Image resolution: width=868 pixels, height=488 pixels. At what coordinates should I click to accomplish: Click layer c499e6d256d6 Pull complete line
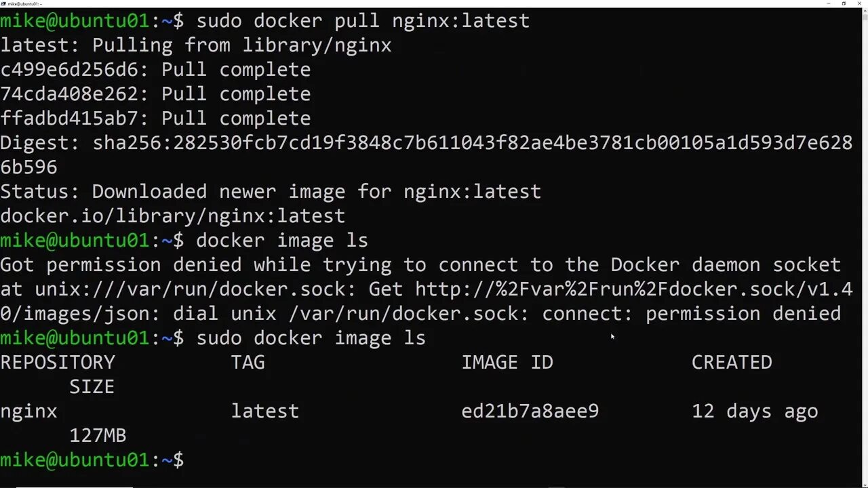click(155, 70)
